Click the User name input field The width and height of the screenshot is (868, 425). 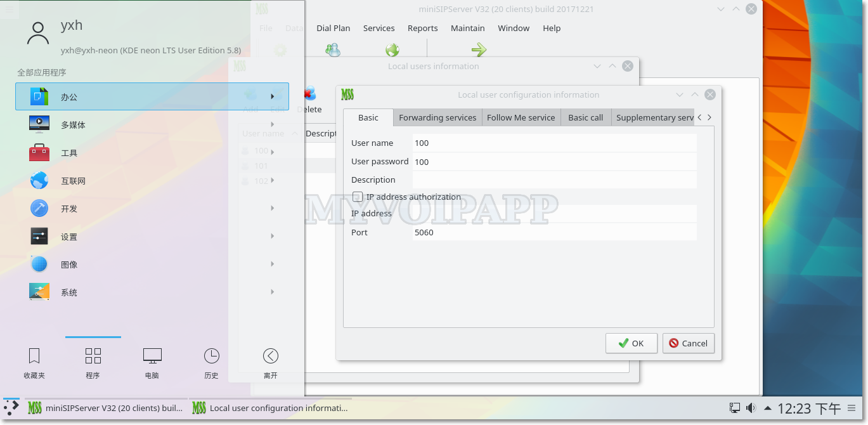coord(554,143)
